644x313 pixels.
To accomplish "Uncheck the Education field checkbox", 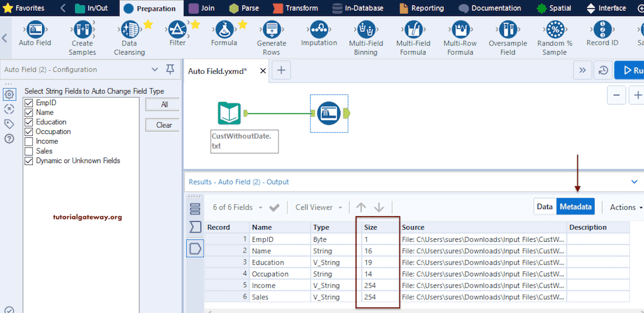I will coord(29,122).
